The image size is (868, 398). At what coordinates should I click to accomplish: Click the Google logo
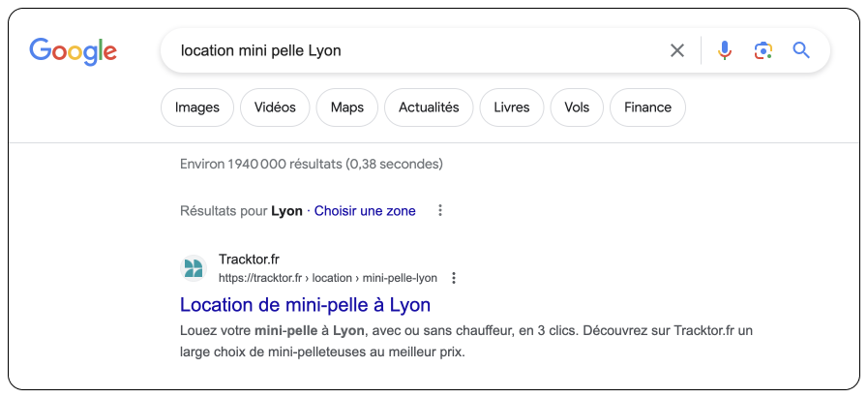click(74, 51)
